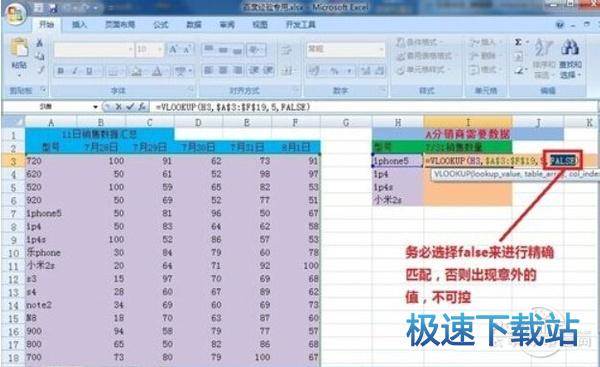Click the AutoSum sigma icon
Screen dimensions: 600x367
[518, 42]
